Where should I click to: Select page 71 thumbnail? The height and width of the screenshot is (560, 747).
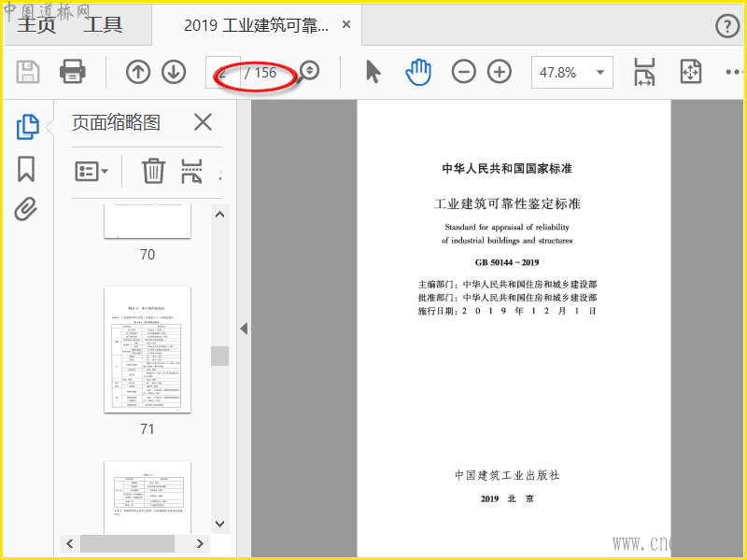[148, 350]
